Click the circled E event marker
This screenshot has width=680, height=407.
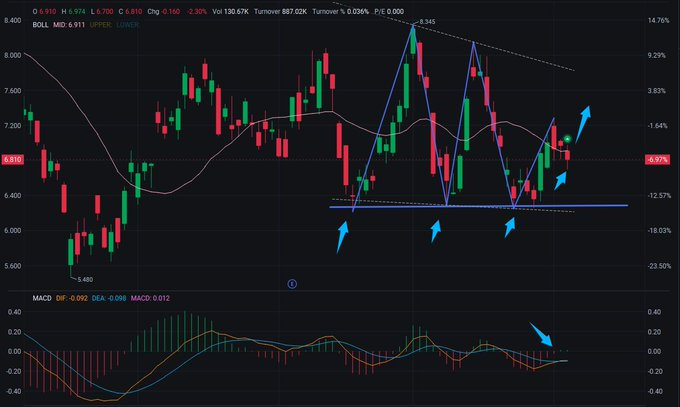pyautogui.click(x=292, y=284)
